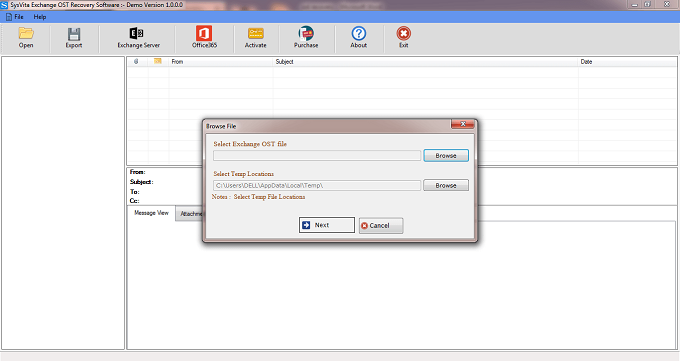Viewport: 680px width, 361px height.
Task: Sort the message list by the From column
Action: pos(221,62)
